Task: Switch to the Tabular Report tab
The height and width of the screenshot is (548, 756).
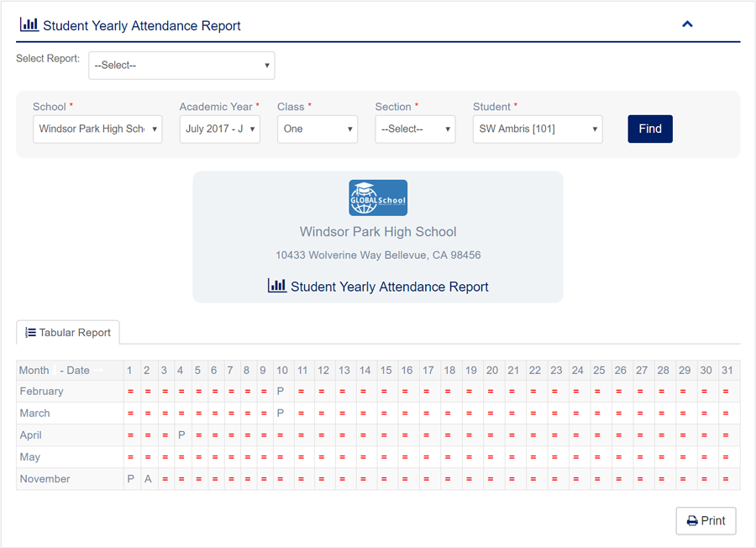Action: [68, 332]
